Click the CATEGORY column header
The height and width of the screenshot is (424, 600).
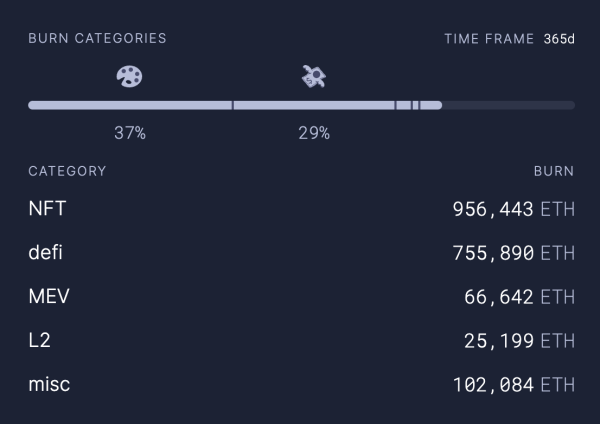pos(67,171)
